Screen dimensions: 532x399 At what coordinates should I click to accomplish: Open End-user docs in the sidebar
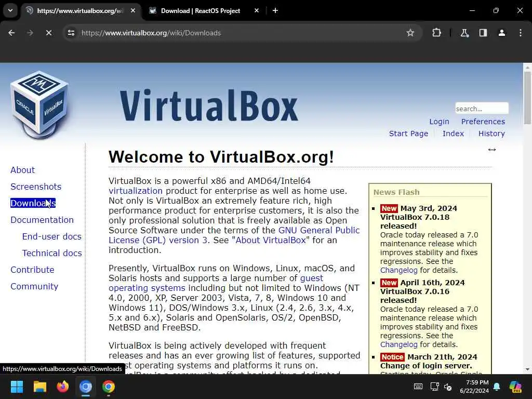[52, 236]
